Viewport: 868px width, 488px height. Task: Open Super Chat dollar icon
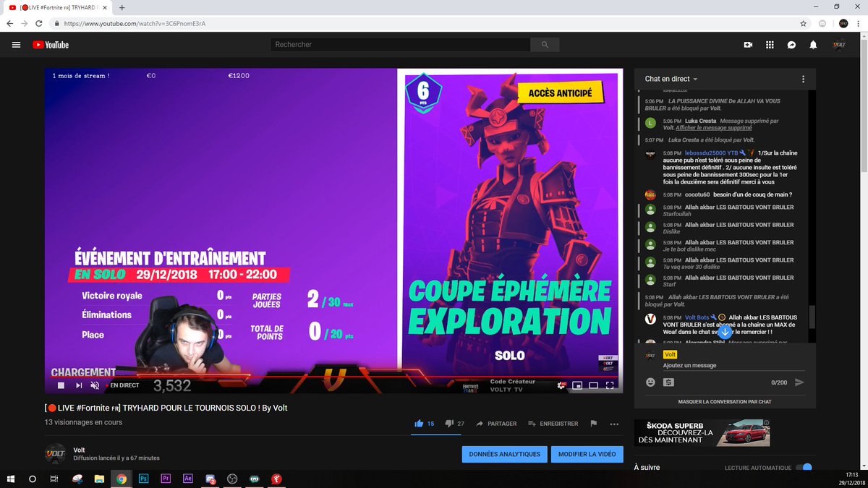[668, 382]
